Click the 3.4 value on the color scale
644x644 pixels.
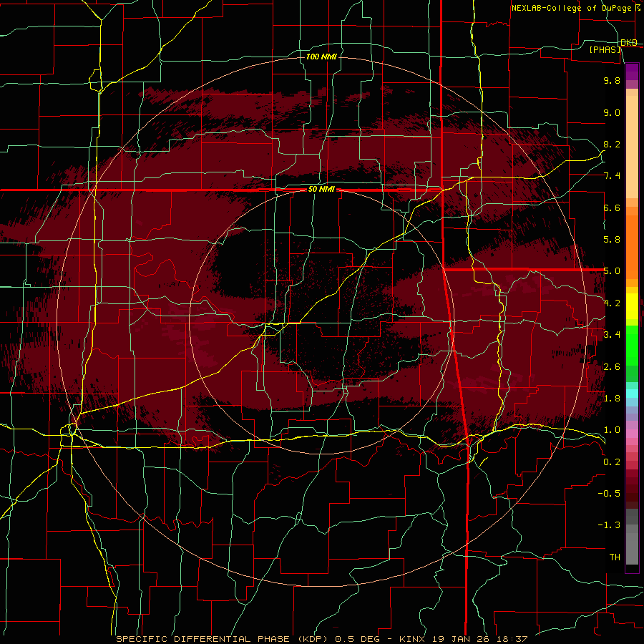click(612, 335)
